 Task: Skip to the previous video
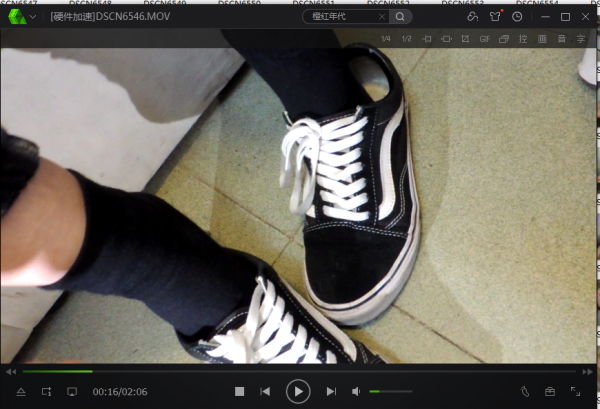click(265, 391)
